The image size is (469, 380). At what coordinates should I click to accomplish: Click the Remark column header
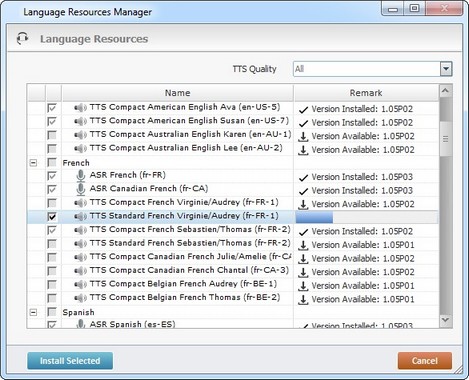coord(366,93)
